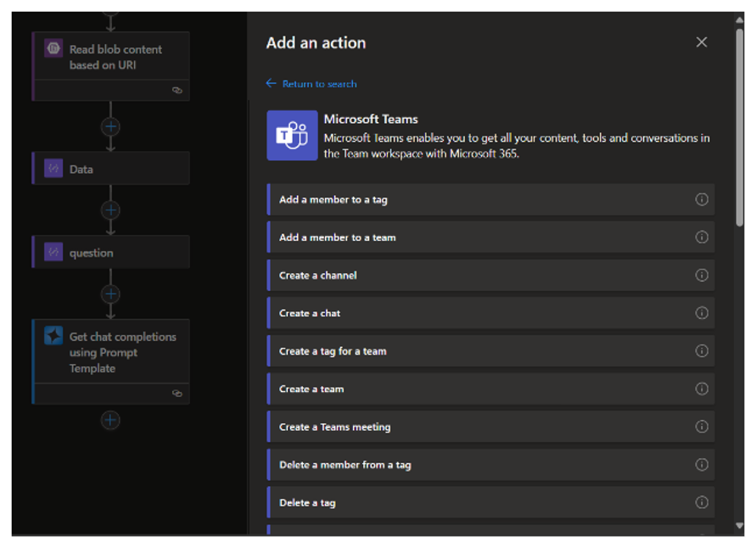Click the Microsoft Teams connector logo
Image resolution: width=756 pixels, height=548 pixels.
pyautogui.click(x=292, y=136)
